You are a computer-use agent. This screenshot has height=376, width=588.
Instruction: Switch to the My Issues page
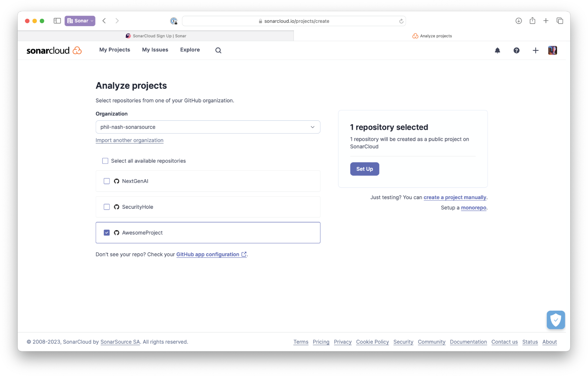coord(155,50)
